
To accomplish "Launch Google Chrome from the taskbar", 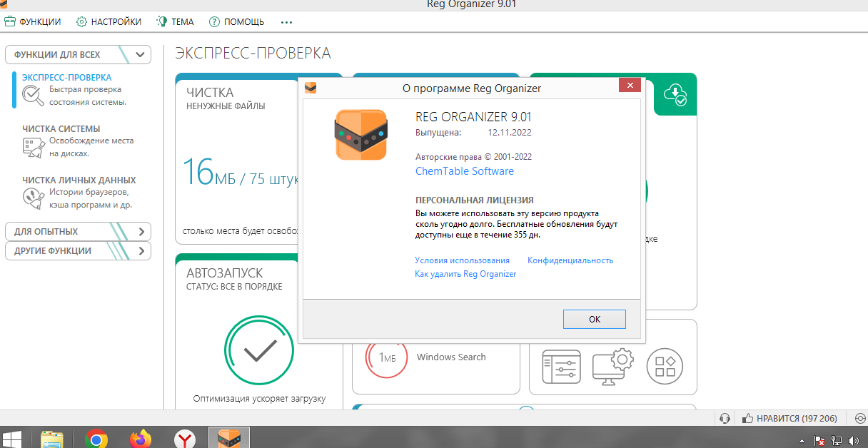I will [x=96, y=438].
